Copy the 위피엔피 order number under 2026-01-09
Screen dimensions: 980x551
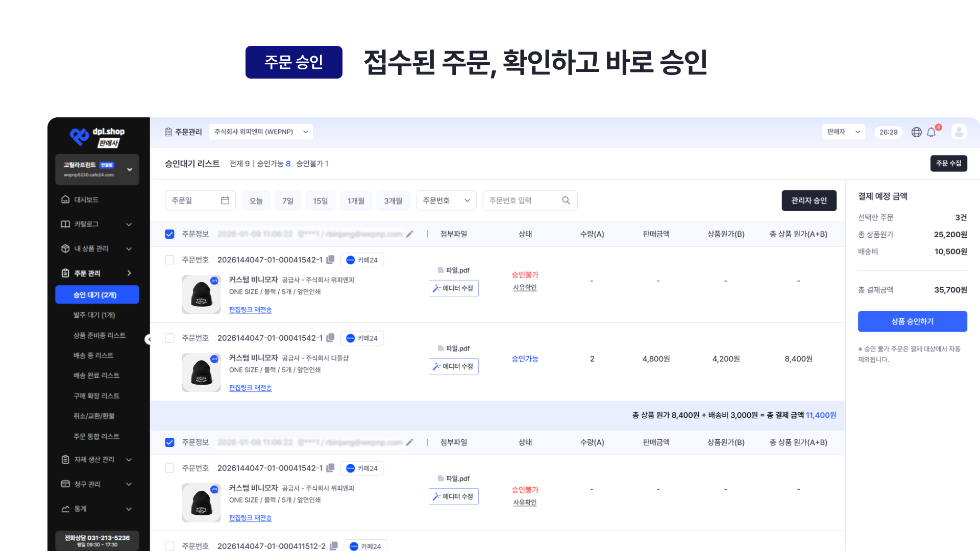pos(330,260)
